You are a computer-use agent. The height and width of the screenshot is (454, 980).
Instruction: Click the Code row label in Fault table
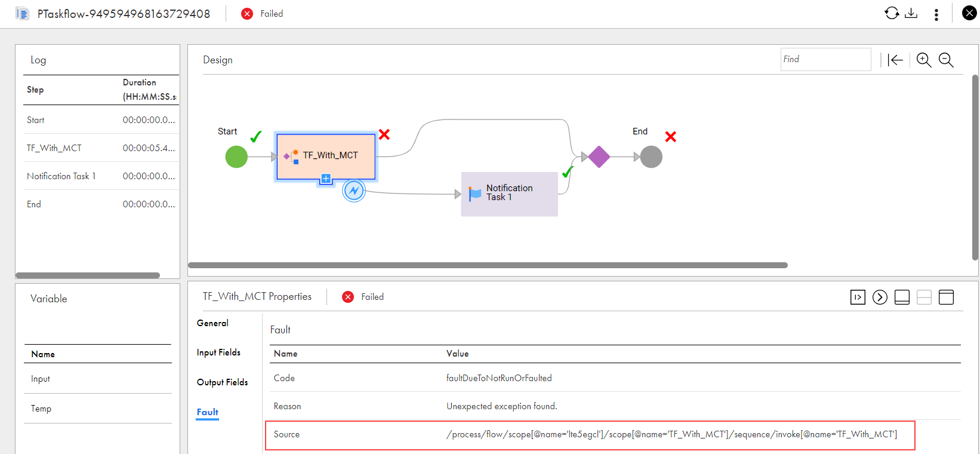click(x=284, y=378)
